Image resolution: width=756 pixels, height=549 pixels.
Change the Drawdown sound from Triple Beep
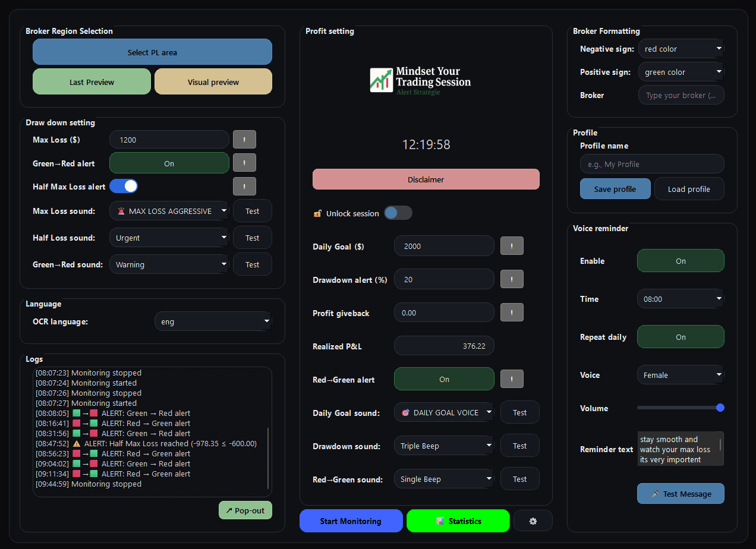(x=444, y=445)
